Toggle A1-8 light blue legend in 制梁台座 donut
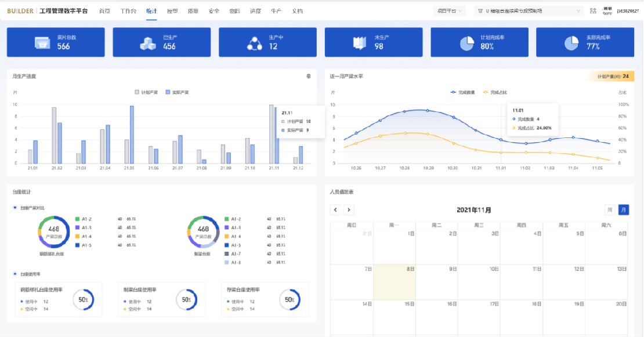The width and height of the screenshot is (644, 337). [233, 262]
